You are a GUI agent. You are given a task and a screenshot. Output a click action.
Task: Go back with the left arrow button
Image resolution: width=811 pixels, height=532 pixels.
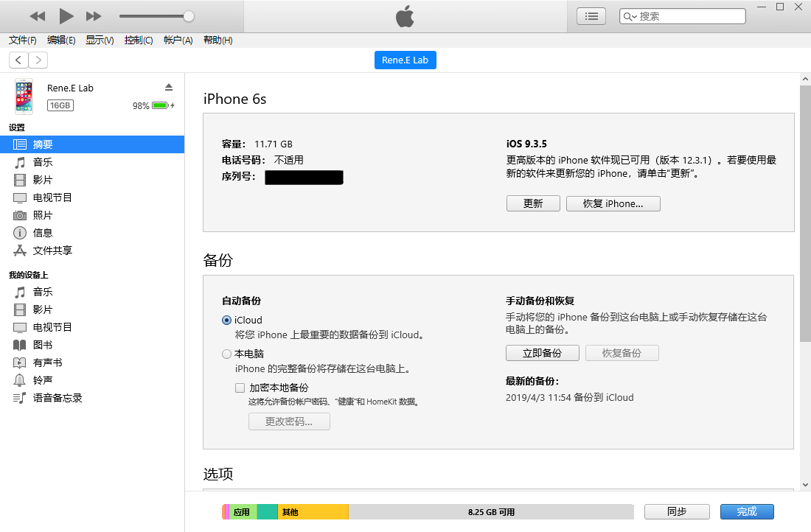click(x=18, y=60)
